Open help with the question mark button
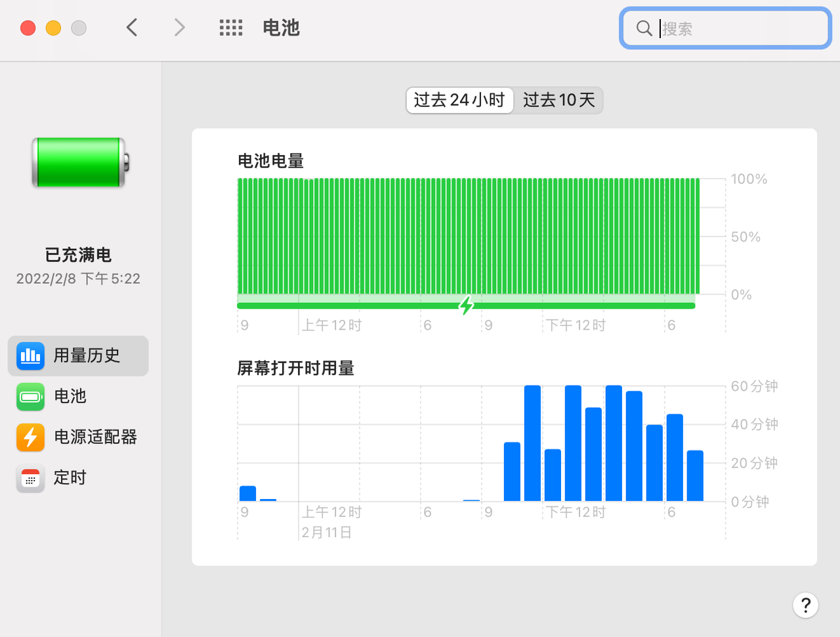This screenshot has width=840, height=637. point(805,605)
